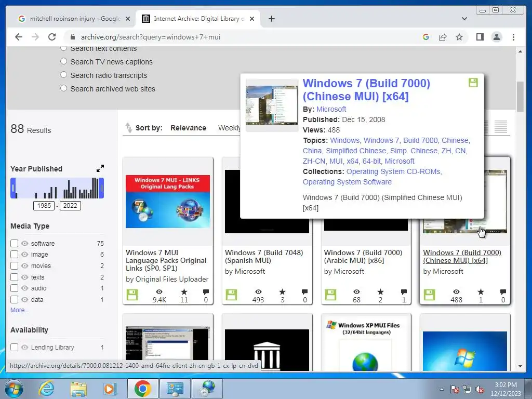Viewport: 532px width, 399px height.
Task: Open Windows 7 Chinese MUI x64 card title
Action: (462, 257)
